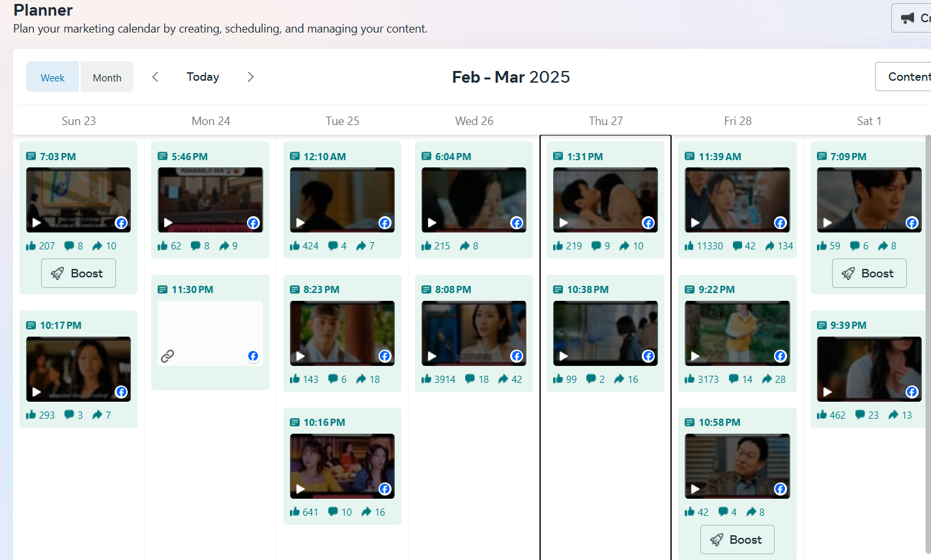Switch to the Month view tab
The height and width of the screenshot is (560, 931).
[107, 77]
